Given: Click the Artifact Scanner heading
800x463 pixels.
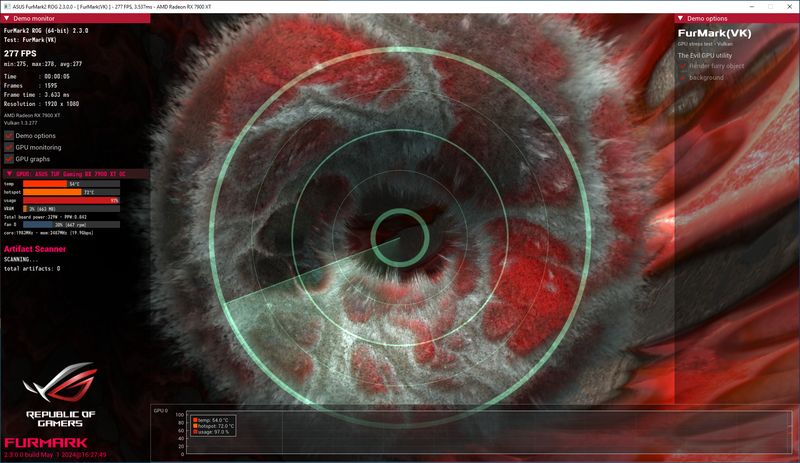Looking at the screenshot, I should (35, 249).
